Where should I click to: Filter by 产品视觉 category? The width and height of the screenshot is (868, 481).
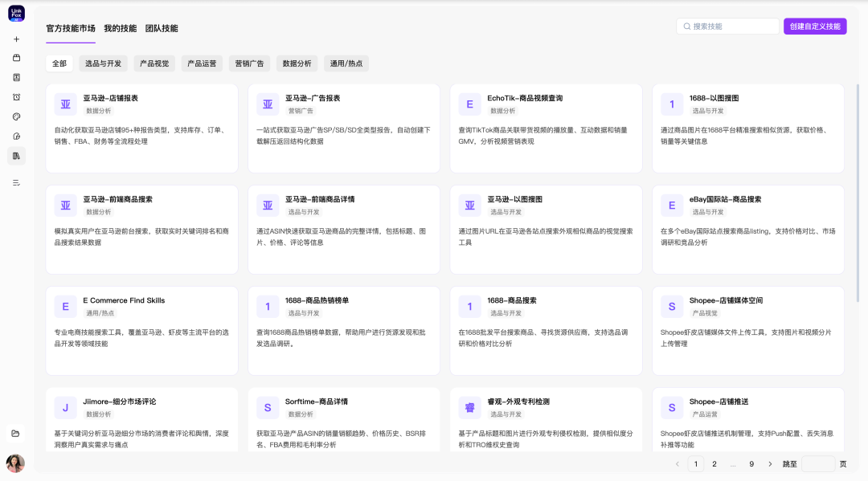[154, 63]
